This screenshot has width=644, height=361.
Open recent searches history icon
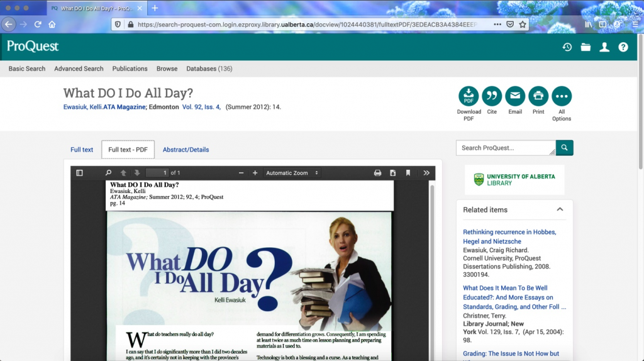567,47
